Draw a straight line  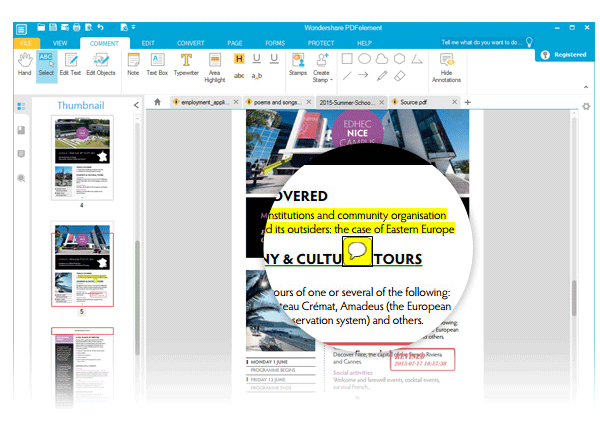pyautogui.click(x=347, y=76)
